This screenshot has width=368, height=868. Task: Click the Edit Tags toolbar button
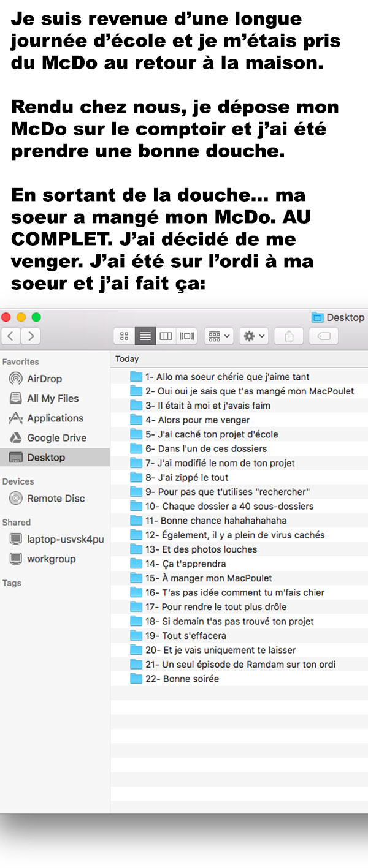[324, 336]
